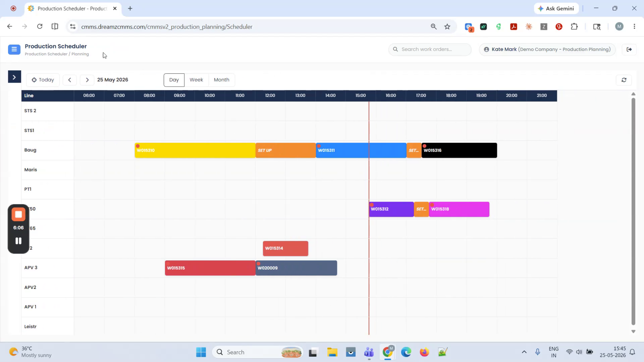Open a new browser tab
644x362 pixels.
[x=130, y=9]
